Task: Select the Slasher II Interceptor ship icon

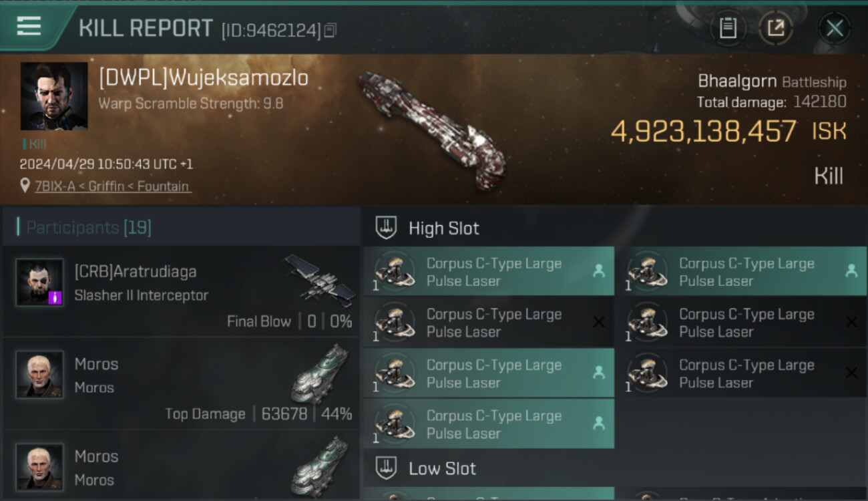Action: (320, 280)
